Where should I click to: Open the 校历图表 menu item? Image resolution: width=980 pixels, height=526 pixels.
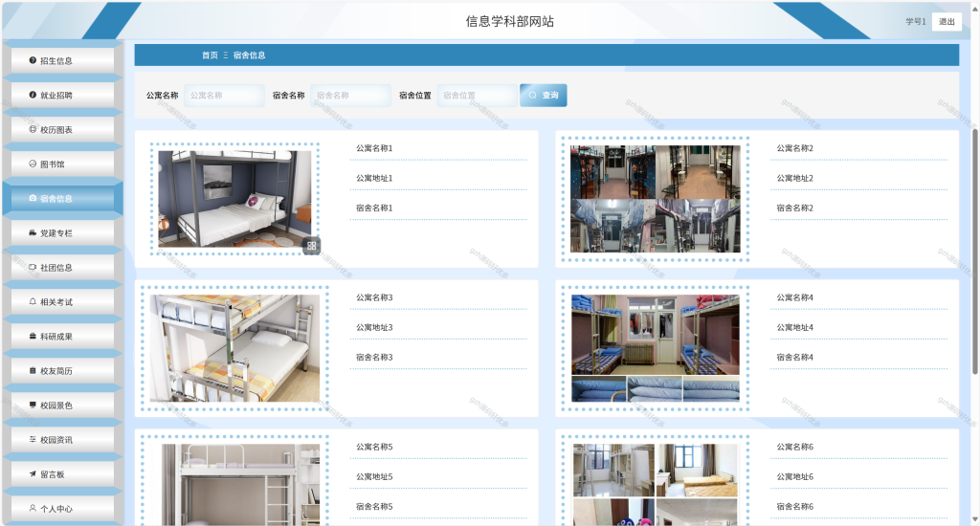point(62,129)
